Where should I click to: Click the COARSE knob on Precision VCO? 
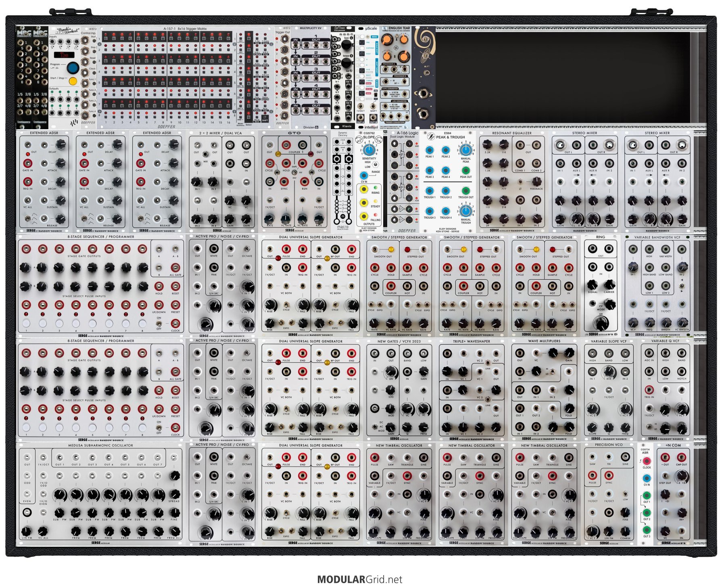625,530
